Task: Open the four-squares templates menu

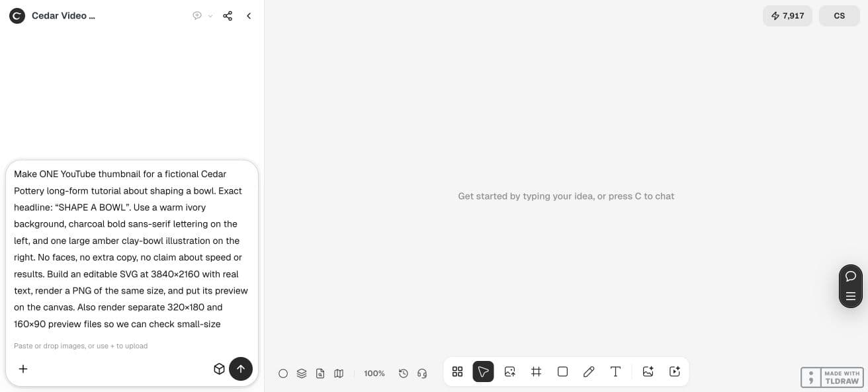Action: pos(457,372)
